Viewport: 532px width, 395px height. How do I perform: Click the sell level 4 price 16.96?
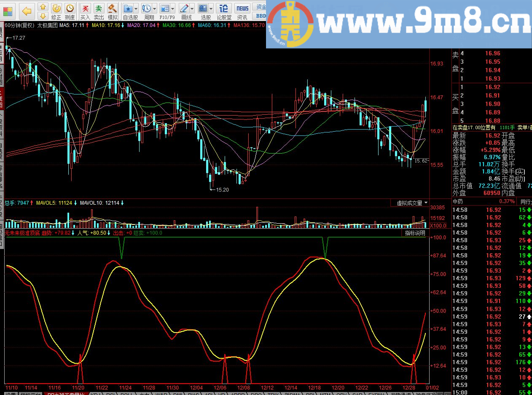492,53
